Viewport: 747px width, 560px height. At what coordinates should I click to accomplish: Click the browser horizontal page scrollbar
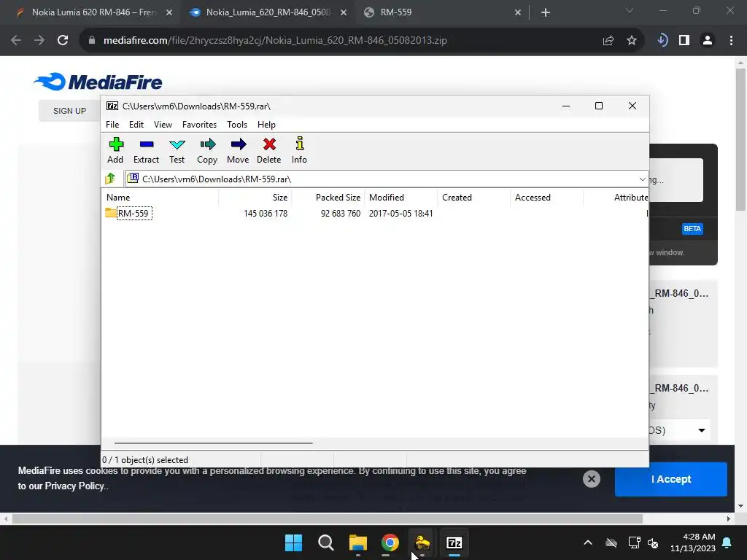pos(327,518)
